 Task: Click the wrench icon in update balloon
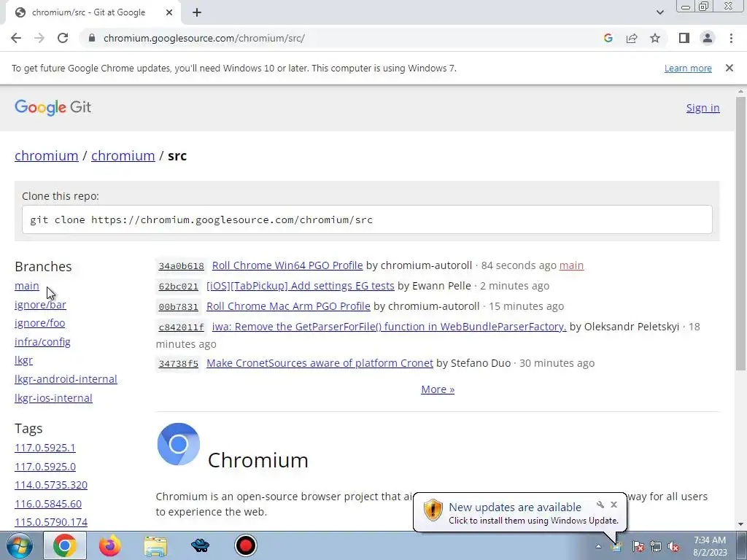600,505
